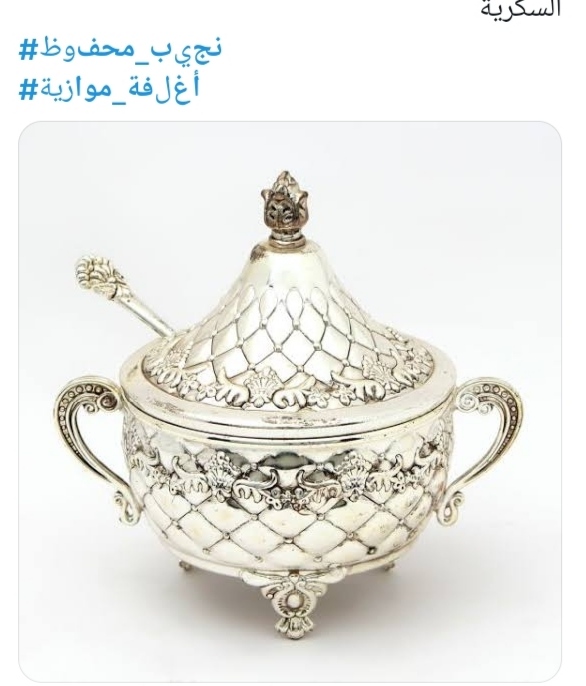
Task: Open the #نجيب_محفوظ hashtag link
Action: point(120,49)
